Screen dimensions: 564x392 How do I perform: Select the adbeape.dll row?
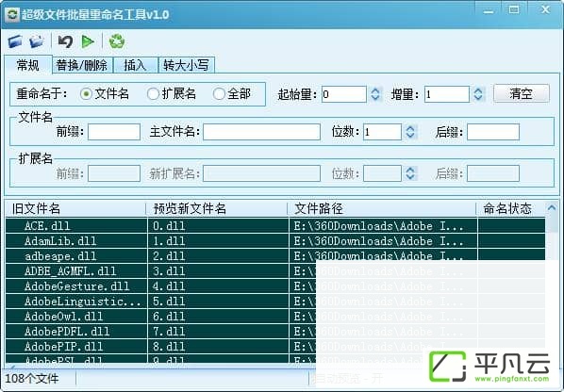[275, 256]
